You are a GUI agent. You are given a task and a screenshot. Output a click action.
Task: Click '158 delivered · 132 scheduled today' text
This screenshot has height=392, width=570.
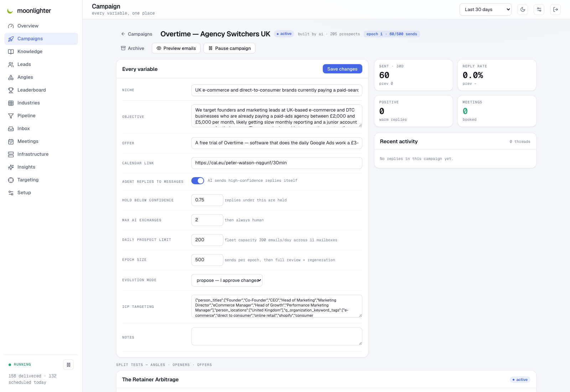coord(32,379)
